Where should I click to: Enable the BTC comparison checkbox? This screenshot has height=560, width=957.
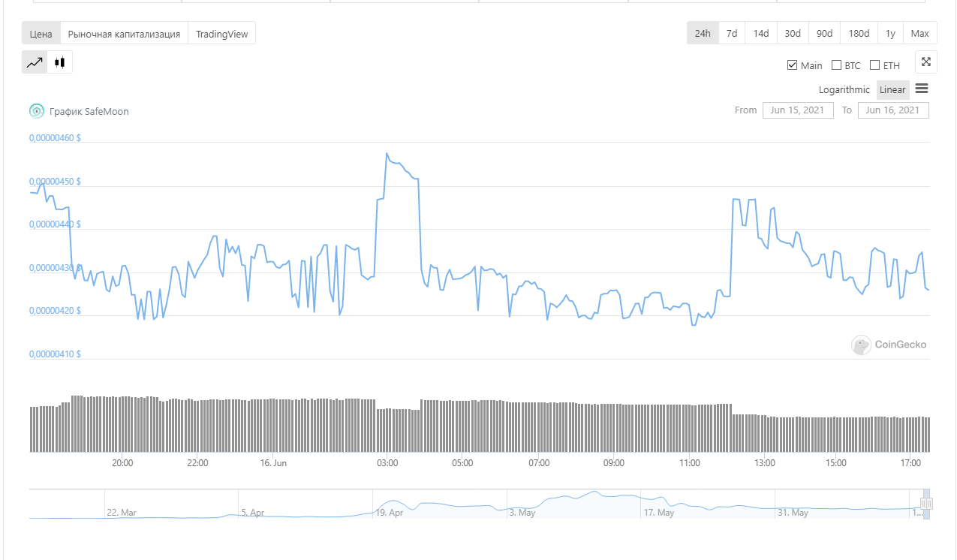(837, 65)
